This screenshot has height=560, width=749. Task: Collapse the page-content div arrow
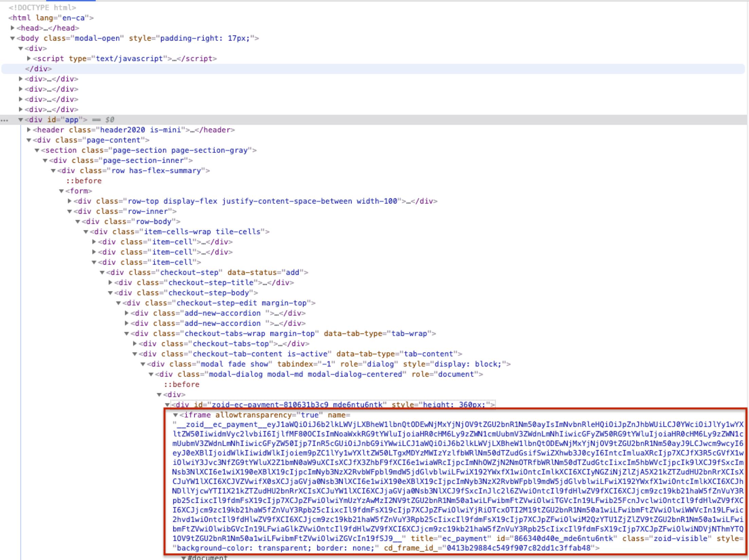29,140
